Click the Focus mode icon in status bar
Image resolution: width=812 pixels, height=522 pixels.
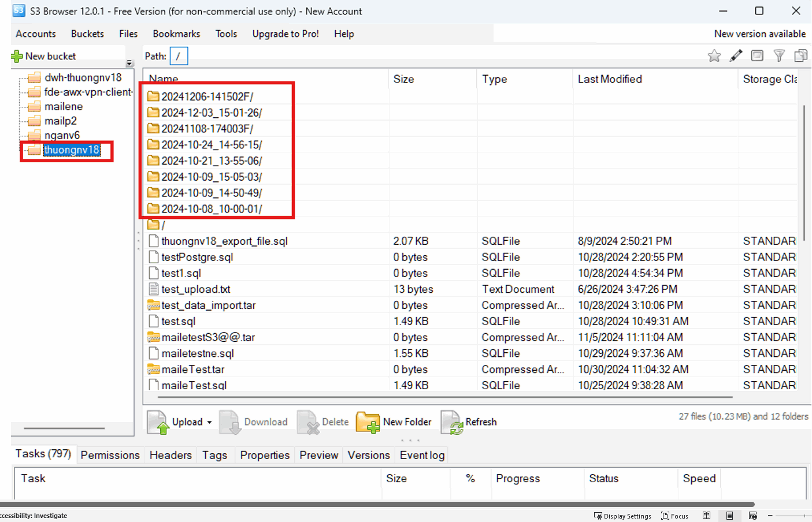(x=665, y=516)
